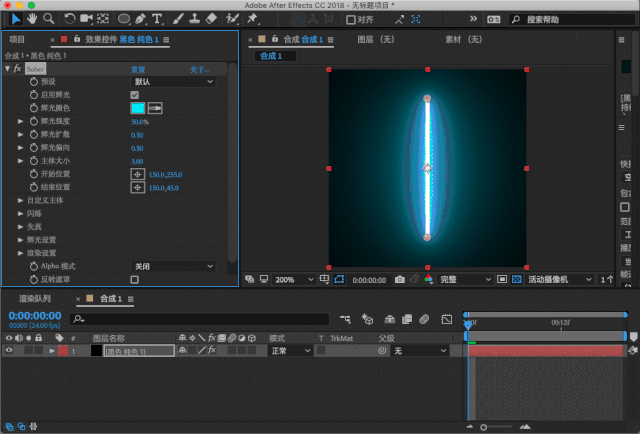Switch to the 项目 panel tab
This screenshot has width=640, height=434.
coord(17,40)
